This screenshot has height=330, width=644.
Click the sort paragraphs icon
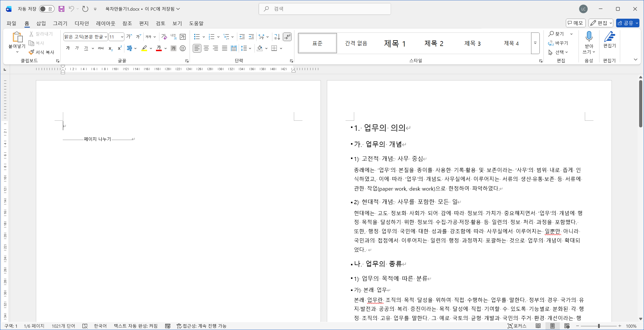(x=277, y=37)
